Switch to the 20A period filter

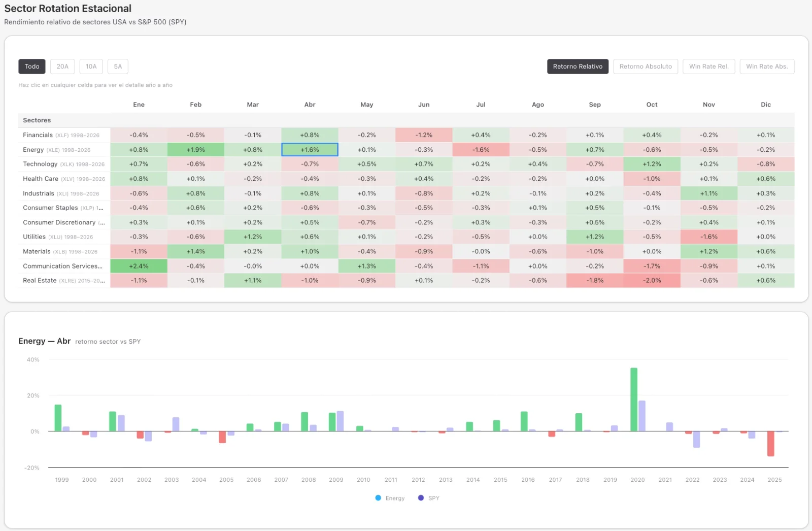click(62, 67)
